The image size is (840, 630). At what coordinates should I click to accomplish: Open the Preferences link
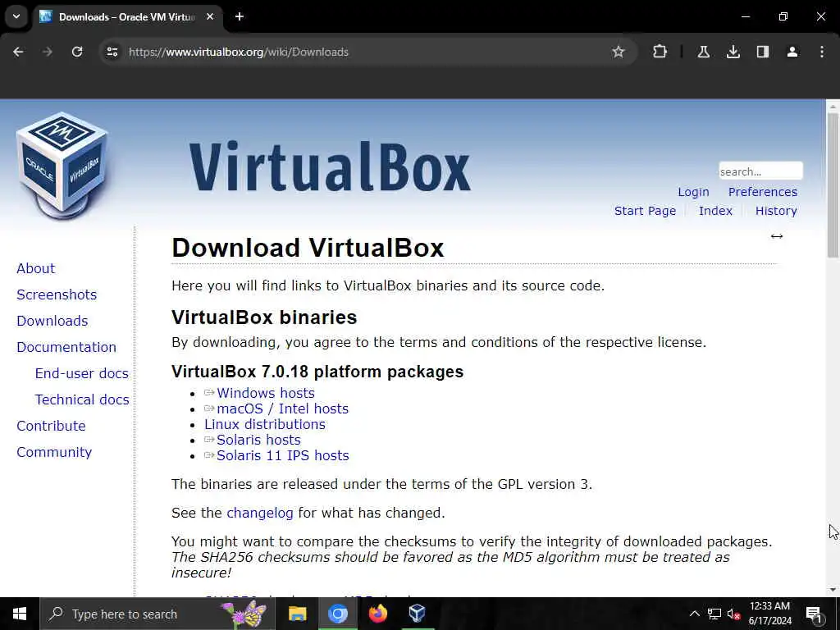(x=762, y=192)
